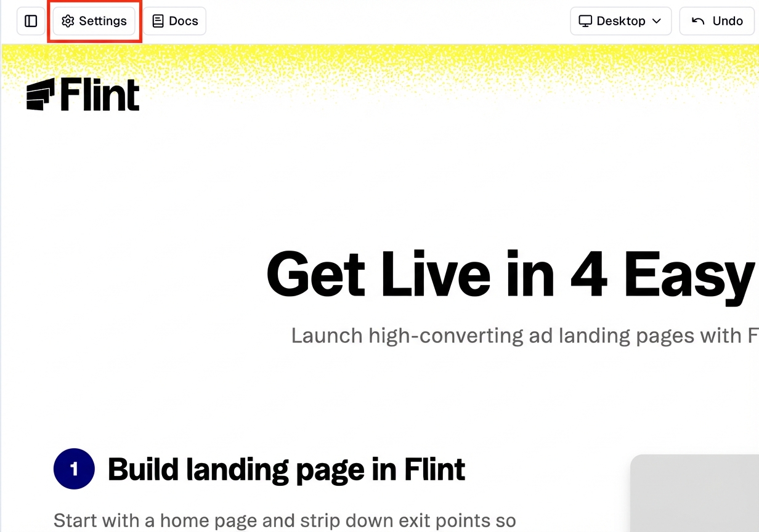Select the 'Launch high-converting ad landing pages' subtitle
759x532 pixels.
(x=525, y=336)
